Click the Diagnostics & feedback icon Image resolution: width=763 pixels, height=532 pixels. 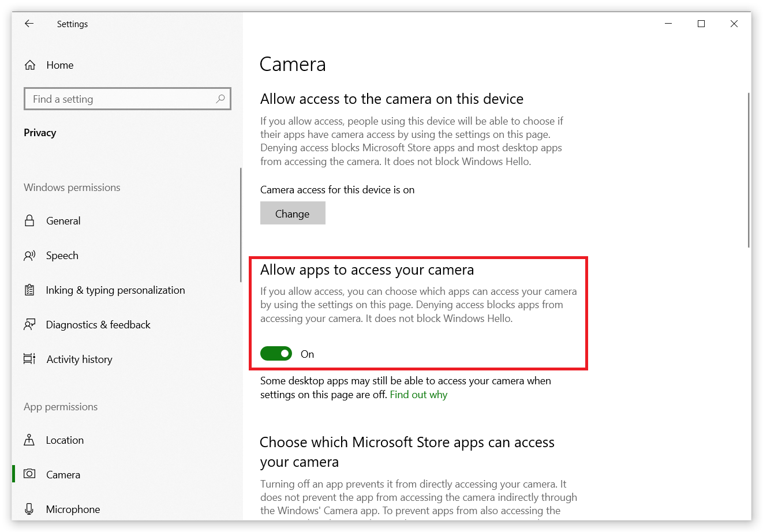[x=29, y=325]
